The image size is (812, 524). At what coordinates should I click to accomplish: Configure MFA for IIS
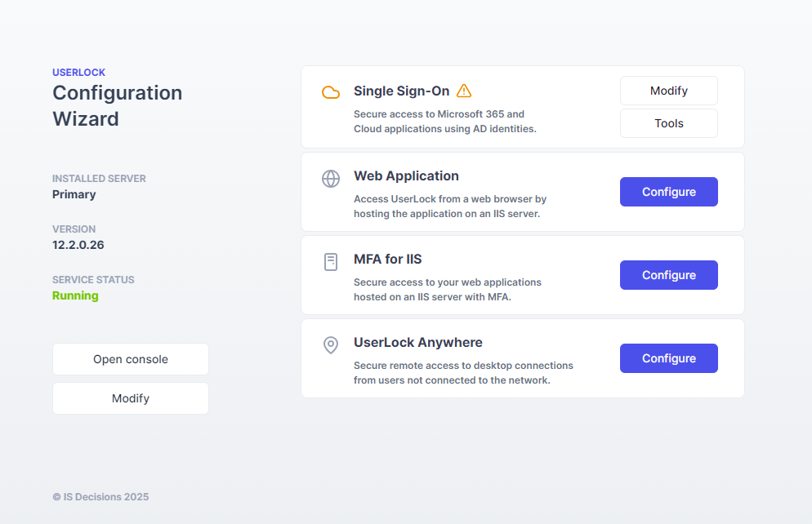tap(668, 275)
